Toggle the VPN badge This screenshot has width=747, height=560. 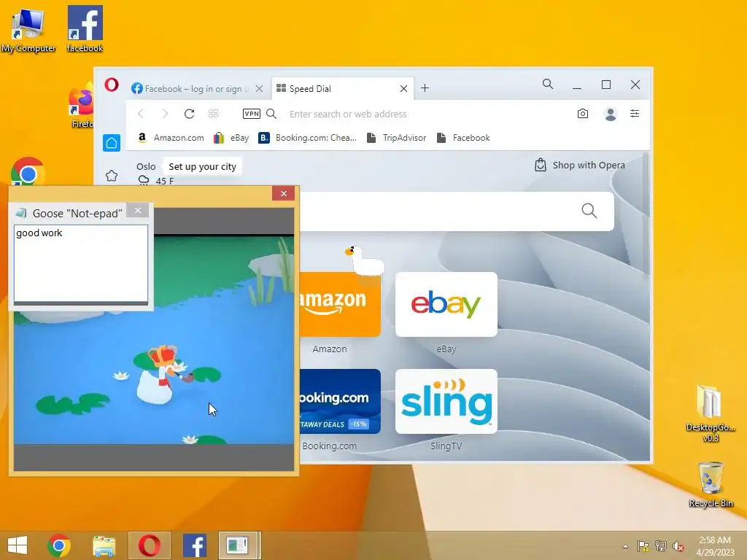[252, 114]
